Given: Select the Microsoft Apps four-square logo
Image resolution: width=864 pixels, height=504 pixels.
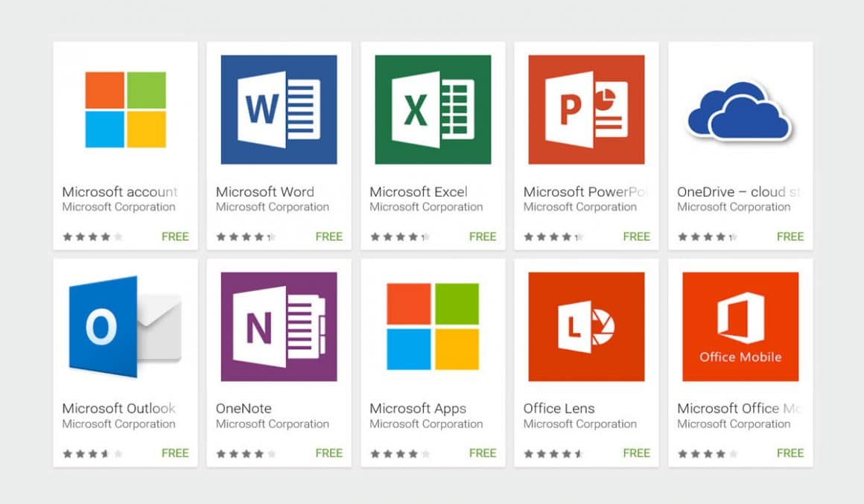Looking at the screenshot, I should 433,327.
